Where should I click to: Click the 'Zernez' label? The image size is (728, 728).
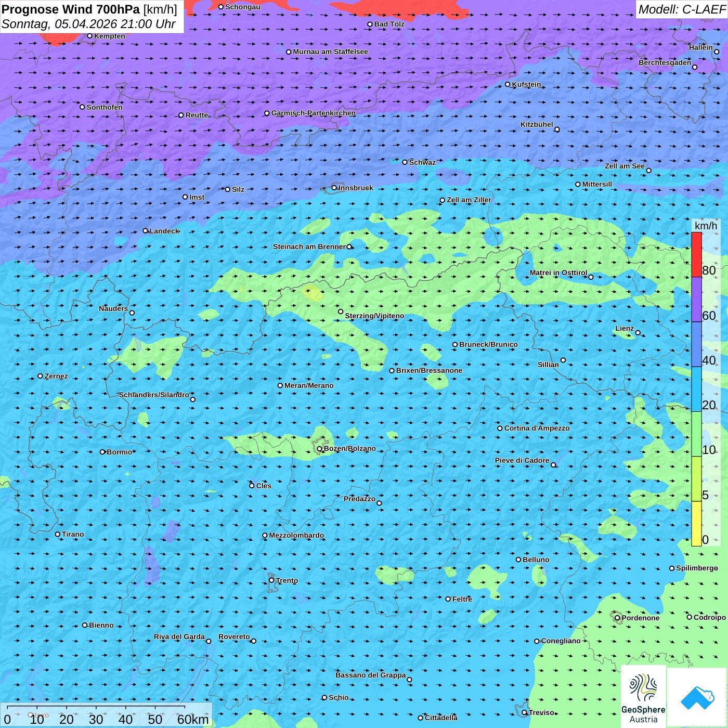(x=56, y=376)
